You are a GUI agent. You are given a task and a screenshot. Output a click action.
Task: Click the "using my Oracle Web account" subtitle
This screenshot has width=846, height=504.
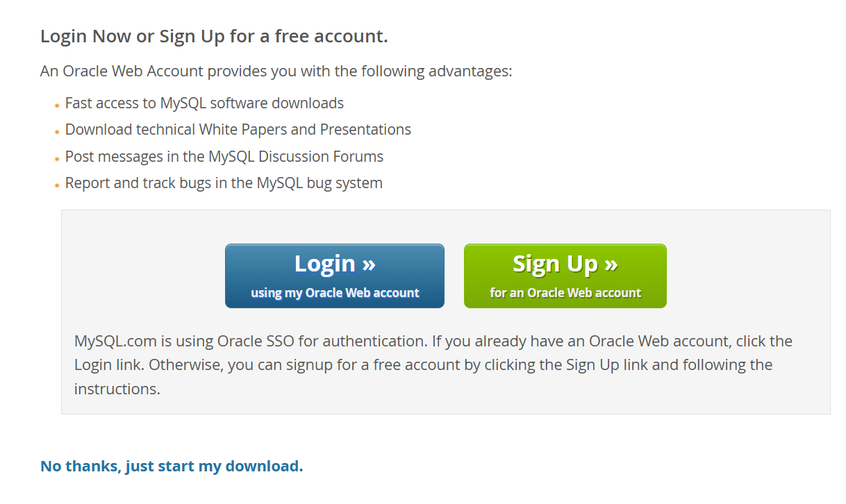point(335,293)
